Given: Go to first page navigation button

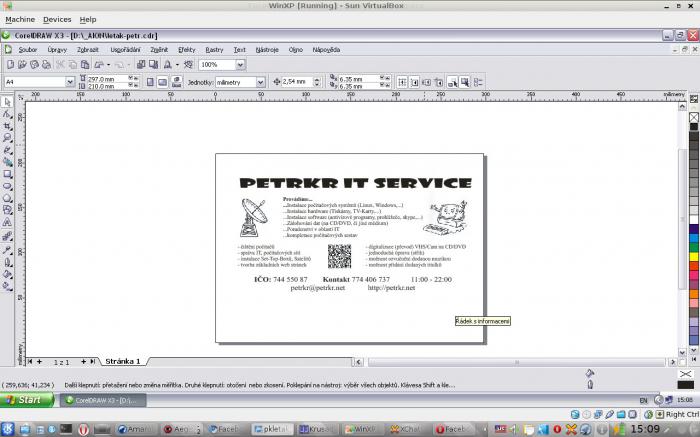Looking at the screenshot, I should coord(30,362).
